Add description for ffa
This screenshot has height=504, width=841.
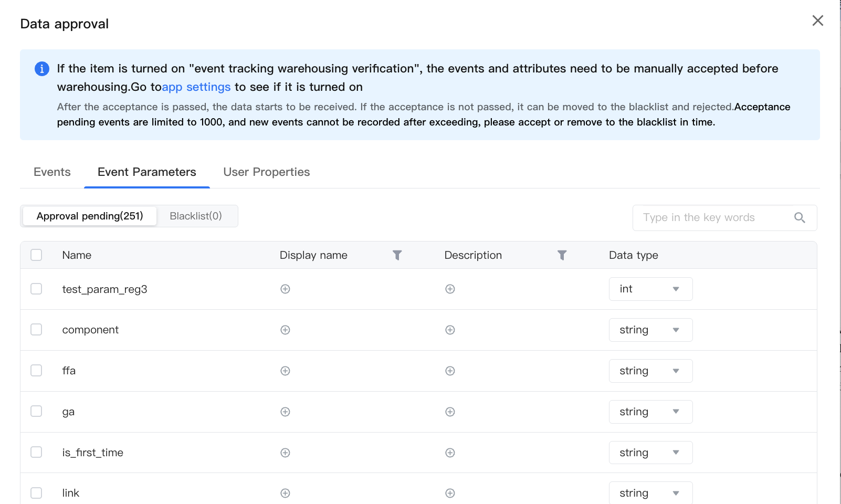click(450, 371)
